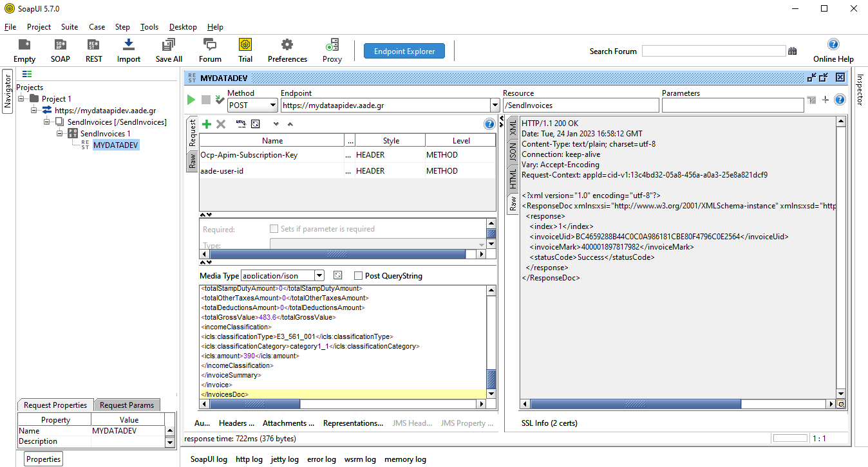Reset parameter values icon

tap(256, 124)
